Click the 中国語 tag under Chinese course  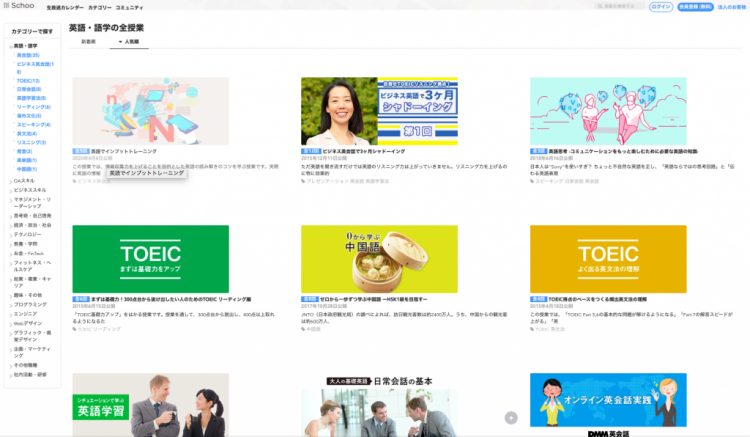pos(313,329)
